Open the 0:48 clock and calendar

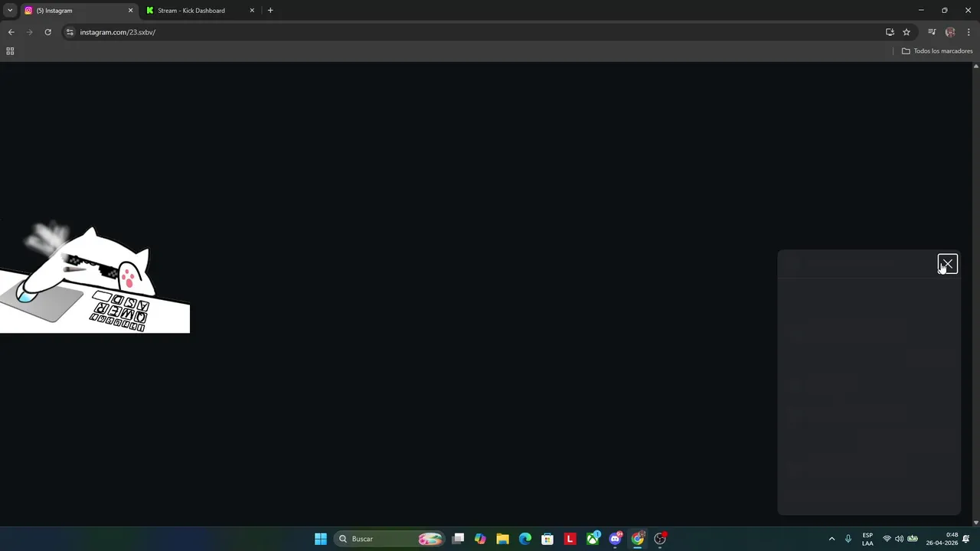[x=942, y=539]
